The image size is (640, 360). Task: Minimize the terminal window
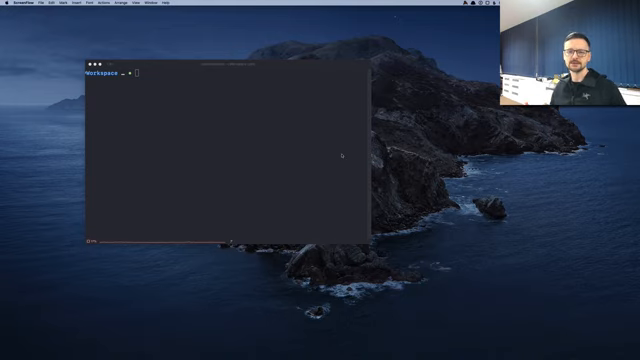(95, 64)
